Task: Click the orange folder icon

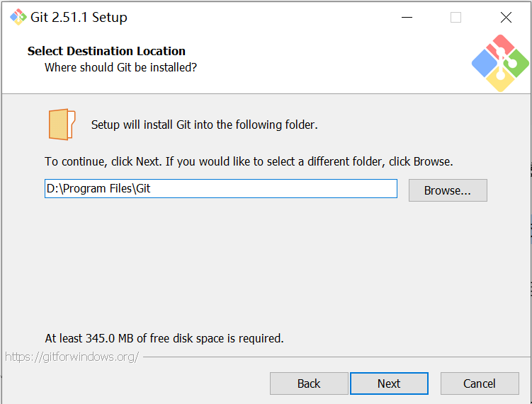Action: 62,125
